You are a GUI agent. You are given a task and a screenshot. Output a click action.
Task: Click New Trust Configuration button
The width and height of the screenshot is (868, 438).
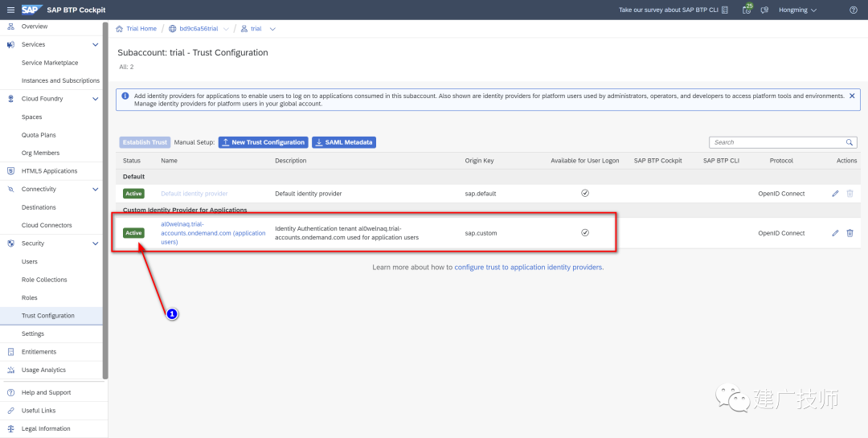click(263, 142)
